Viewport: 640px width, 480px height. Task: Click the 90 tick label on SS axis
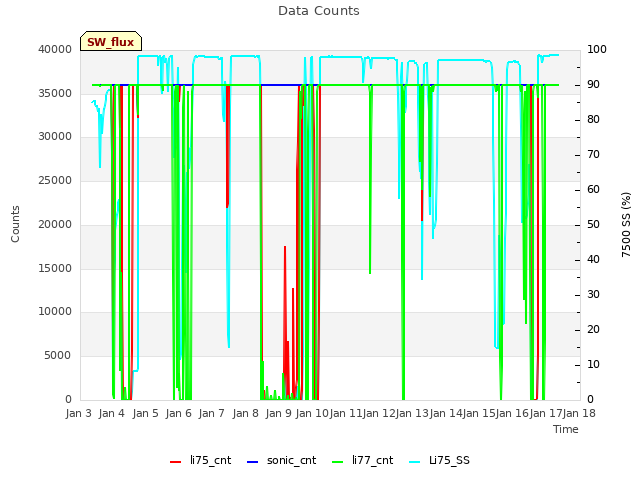pyautogui.click(x=593, y=84)
